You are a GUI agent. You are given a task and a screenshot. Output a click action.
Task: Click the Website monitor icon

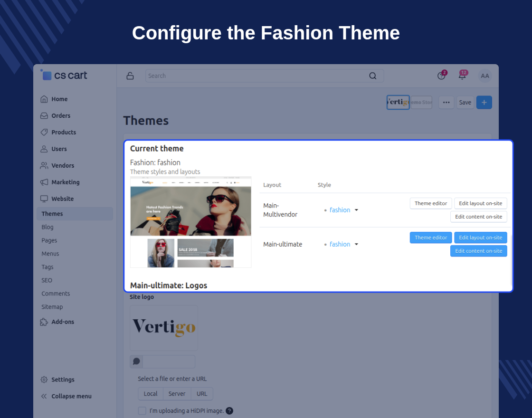pyautogui.click(x=44, y=199)
